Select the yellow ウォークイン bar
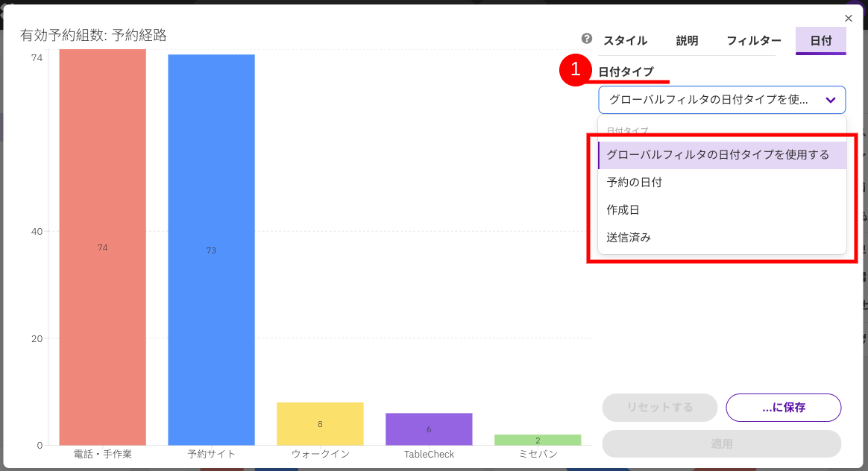Image resolution: width=868 pixels, height=471 pixels. click(320, 423)
